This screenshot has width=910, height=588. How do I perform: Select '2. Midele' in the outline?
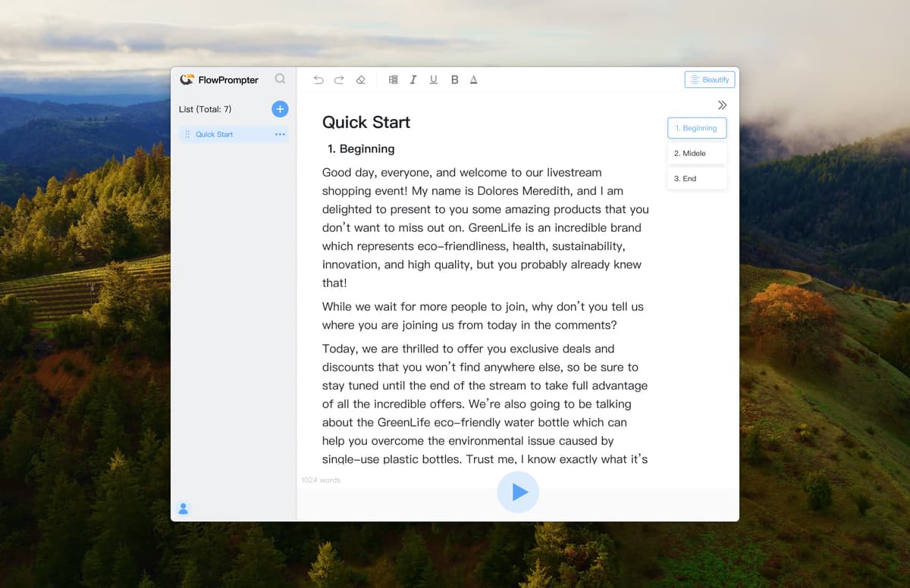pos(696,153)
